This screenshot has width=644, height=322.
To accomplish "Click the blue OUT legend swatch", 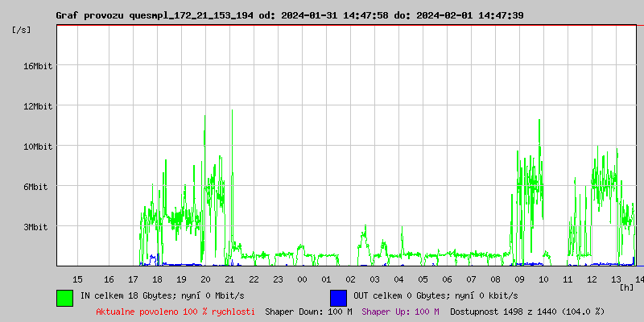I will click(x=338, y=297).
